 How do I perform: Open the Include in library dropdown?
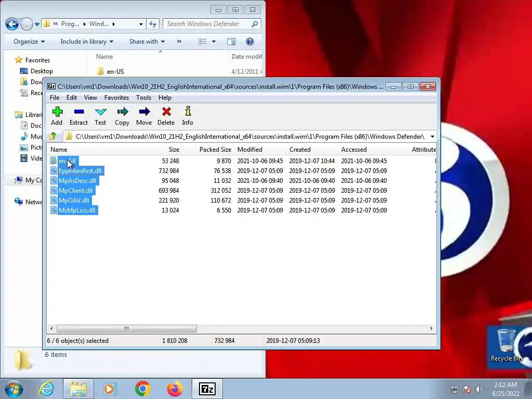click(87, 42)
